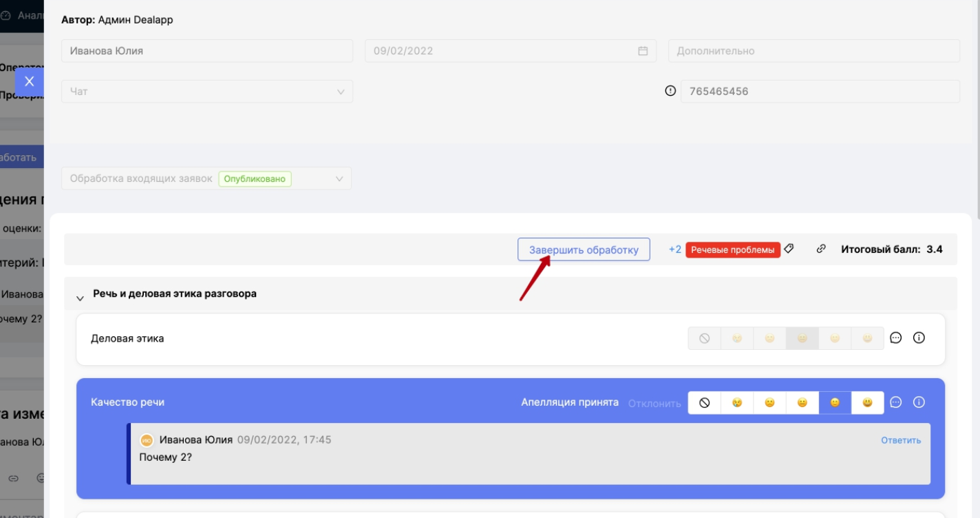Collapse Речь и деловая этика разговора section
Viewport: 980px width, 518px height.
pyautogui.click(x=80, y=298)
